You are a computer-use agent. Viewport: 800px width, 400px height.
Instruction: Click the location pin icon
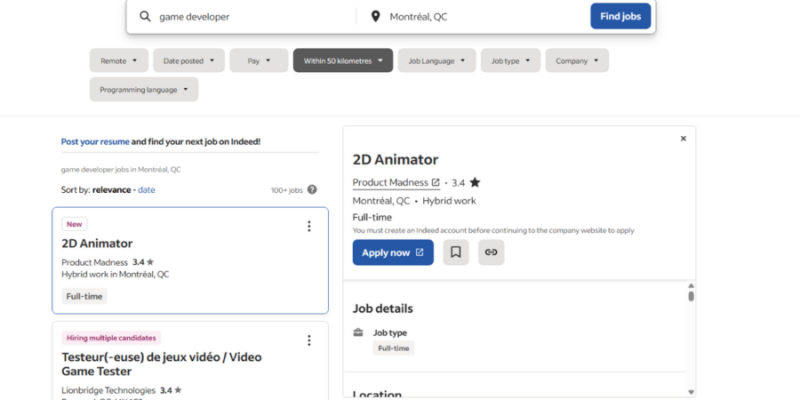[x=376, y=17]
